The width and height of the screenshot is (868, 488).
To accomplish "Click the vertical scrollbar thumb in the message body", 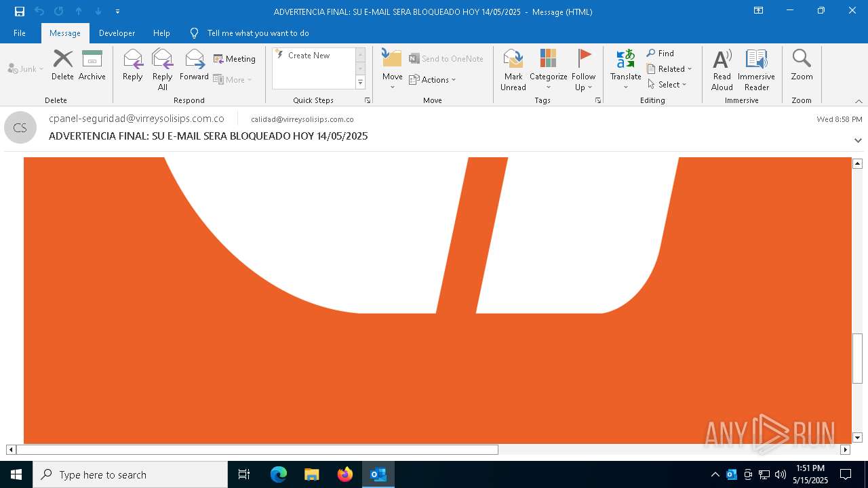I will (x=857, y=359).
